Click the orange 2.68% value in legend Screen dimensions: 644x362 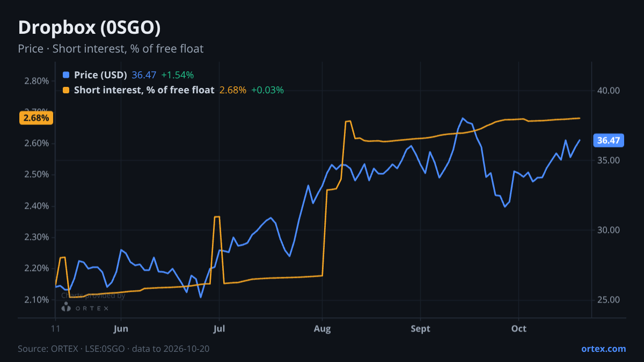(x=233, y=90)
